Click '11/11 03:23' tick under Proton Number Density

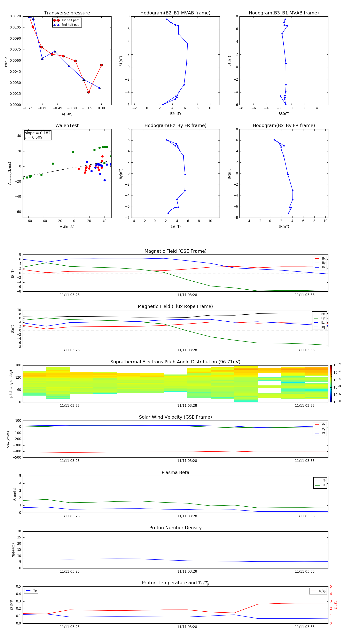(x=70, y=571)
